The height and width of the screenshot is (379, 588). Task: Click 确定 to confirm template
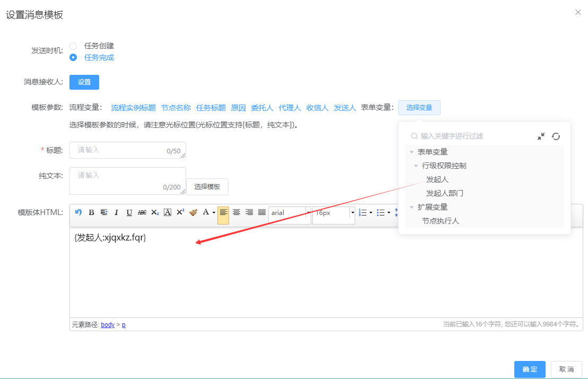[530, 369]
